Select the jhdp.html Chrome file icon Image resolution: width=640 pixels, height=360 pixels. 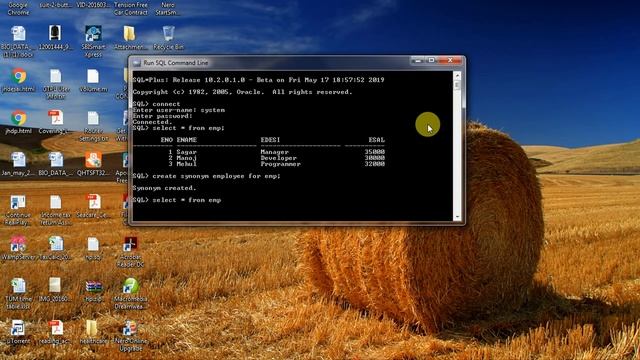coord(18,122)
